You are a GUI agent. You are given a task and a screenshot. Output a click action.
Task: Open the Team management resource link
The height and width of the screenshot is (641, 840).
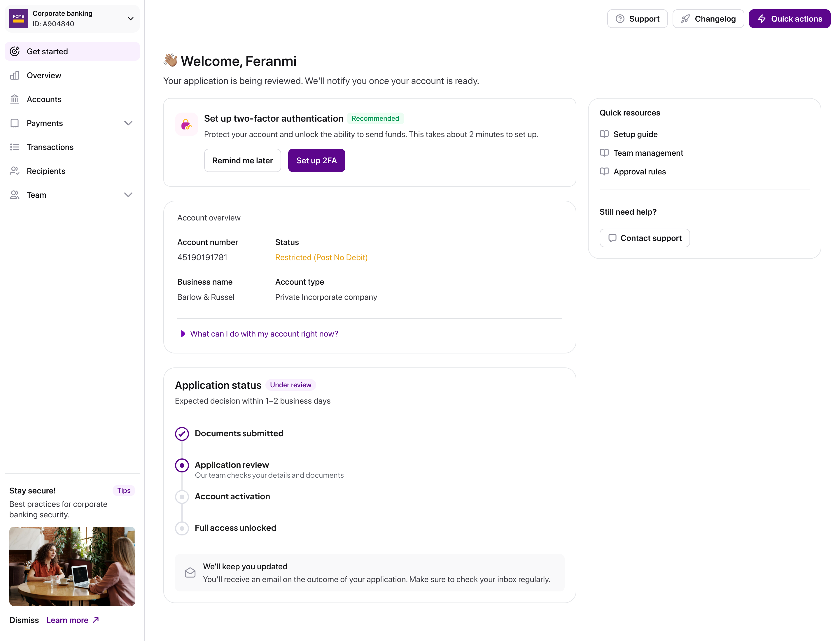pos(648,153)
